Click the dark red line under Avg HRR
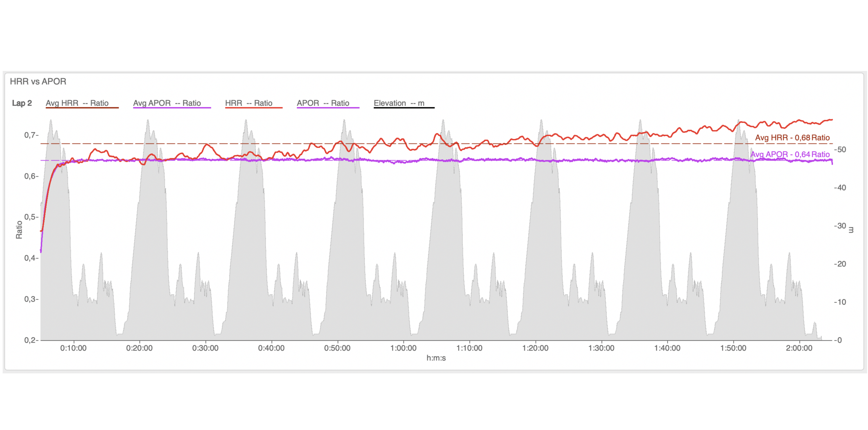The width and height of the screenshot is (868, 430). pos(82,108)
